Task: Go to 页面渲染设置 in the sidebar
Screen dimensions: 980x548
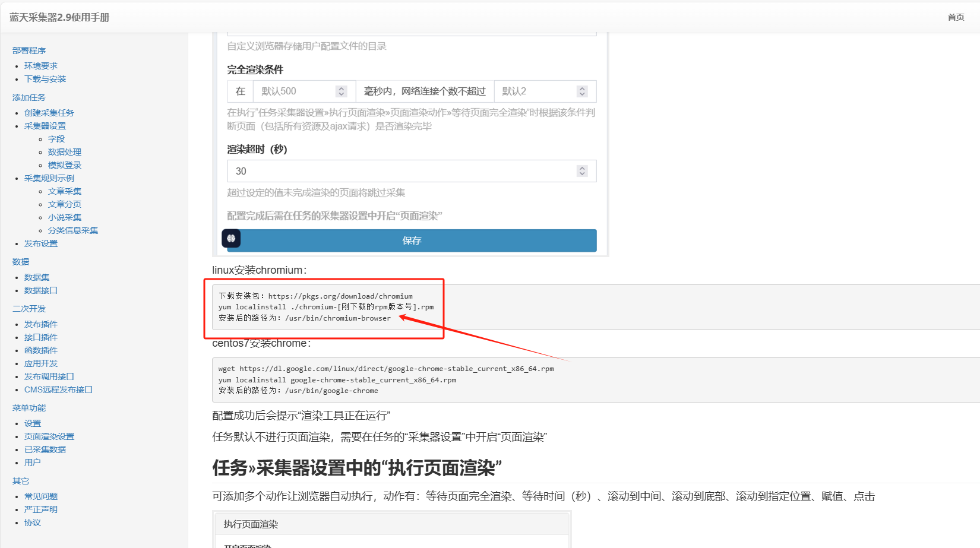Action: 49,436
